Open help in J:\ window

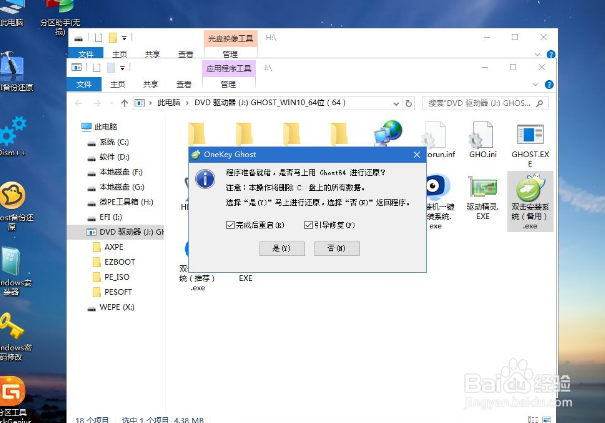coord(549,84)
